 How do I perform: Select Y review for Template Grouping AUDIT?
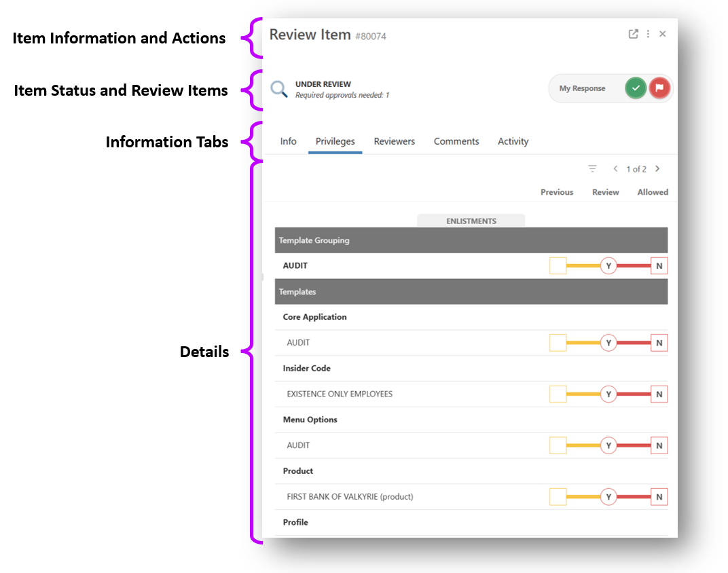point(608,266)
